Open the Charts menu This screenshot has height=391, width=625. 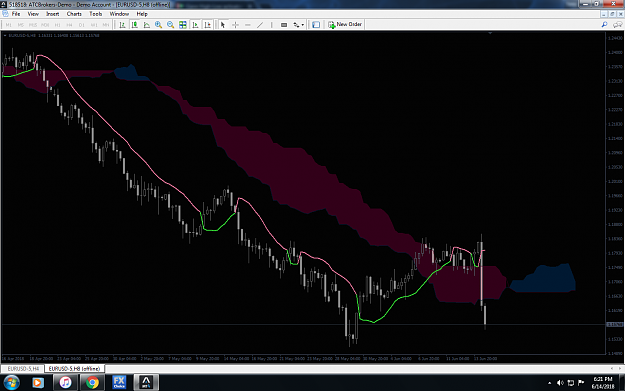click(74, 14)
